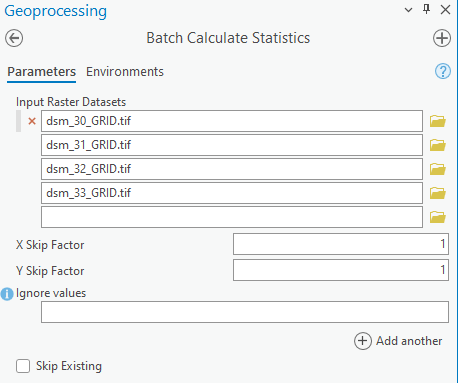Browse folder for dsm_32_GRID.tif row
Image resolution: width=458 pixels, height=383 pixels.
point(437,169)
